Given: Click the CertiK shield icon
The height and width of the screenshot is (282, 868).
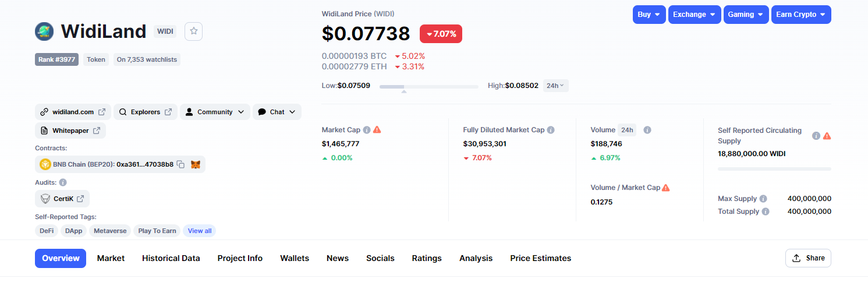Looking at the screenshot, I should pyautogui.click(x=45, y=199).
